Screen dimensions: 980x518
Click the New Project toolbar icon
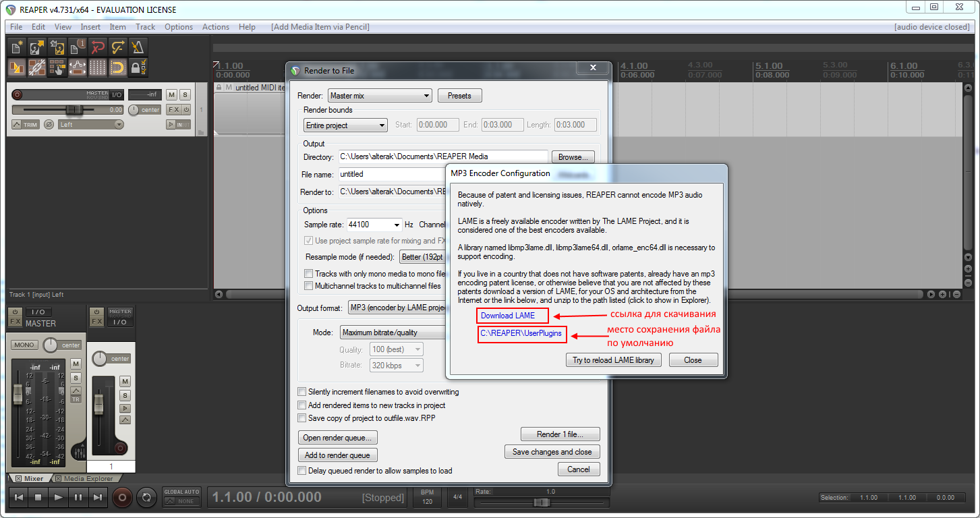point(16,47)
